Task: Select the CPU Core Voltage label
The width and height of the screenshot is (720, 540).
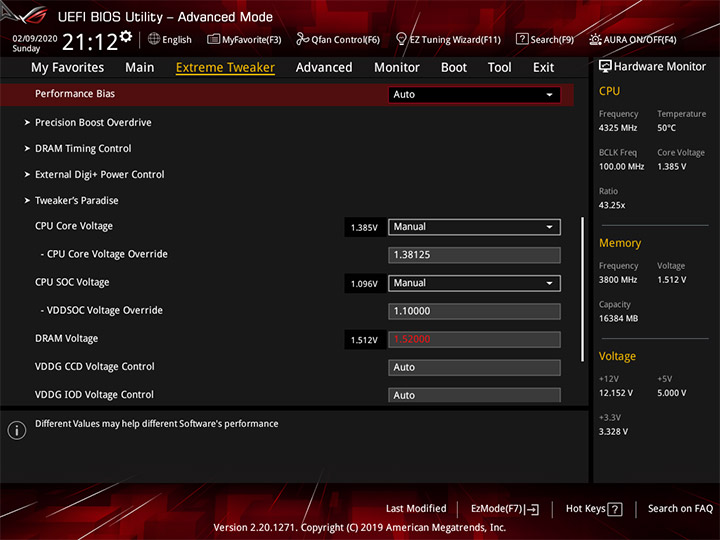Action: [x=73, y=226]
